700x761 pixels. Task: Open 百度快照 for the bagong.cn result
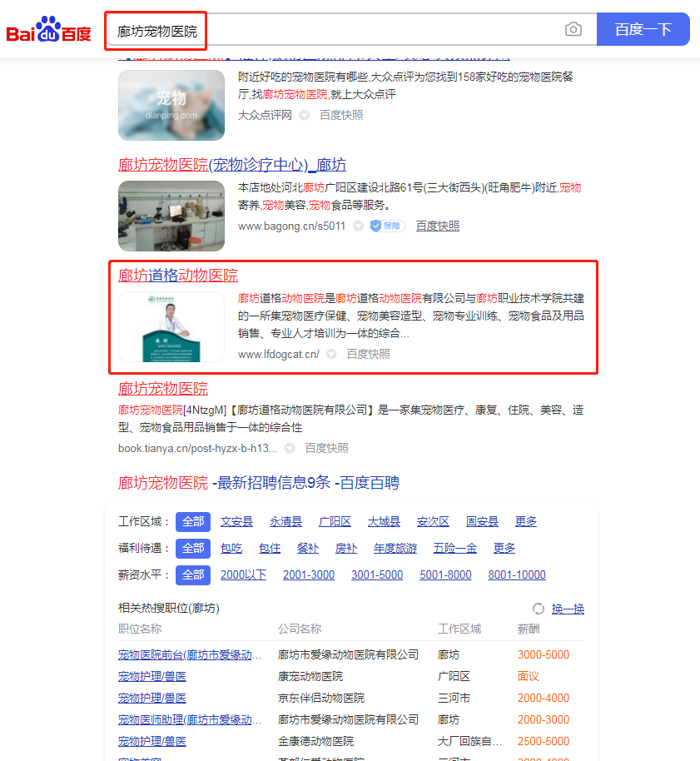pos(438,226)
